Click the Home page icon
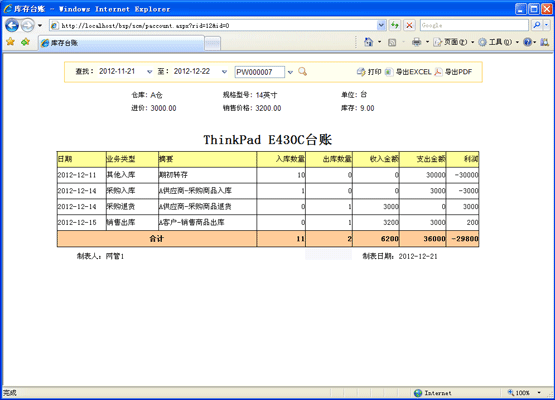The image size is (555, 400). (x=368, y=42)
